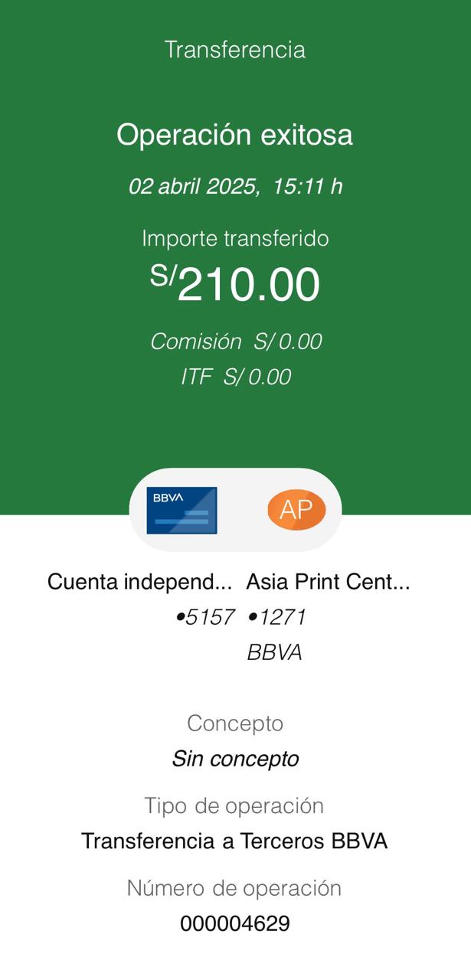The image size is (471, 980).
Task: Tap the BBVA bank name under recipient
Action: (x=274, y=652)
